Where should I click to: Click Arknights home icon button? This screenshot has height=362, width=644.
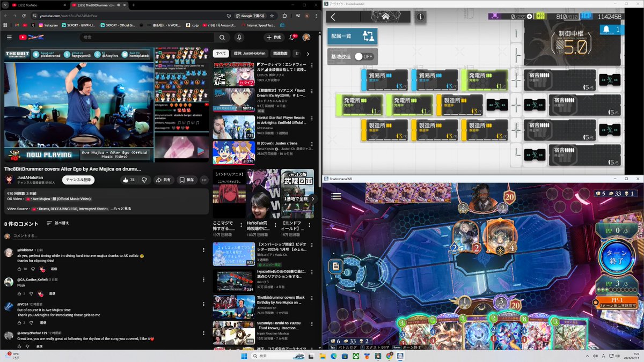[385, 17]
